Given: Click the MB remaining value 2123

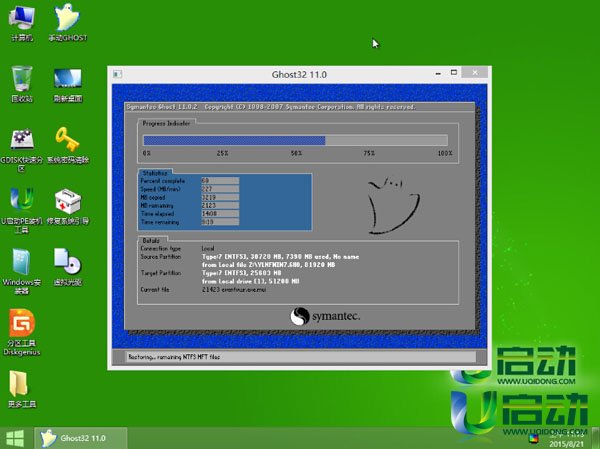Looking at the screenshot, I should point(220,206).
